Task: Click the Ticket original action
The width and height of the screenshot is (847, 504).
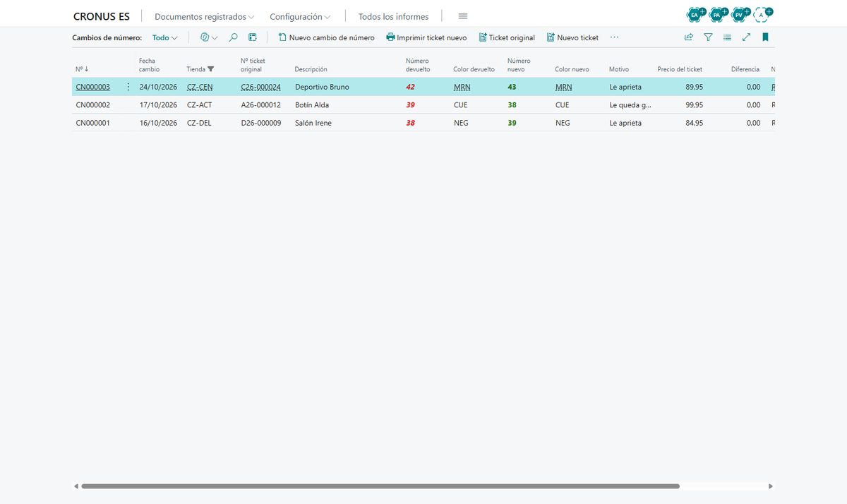Action: click(x=507, y=37)
